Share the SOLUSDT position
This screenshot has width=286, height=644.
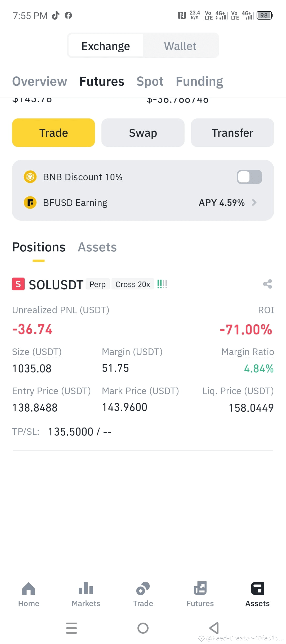coord(267,284)
